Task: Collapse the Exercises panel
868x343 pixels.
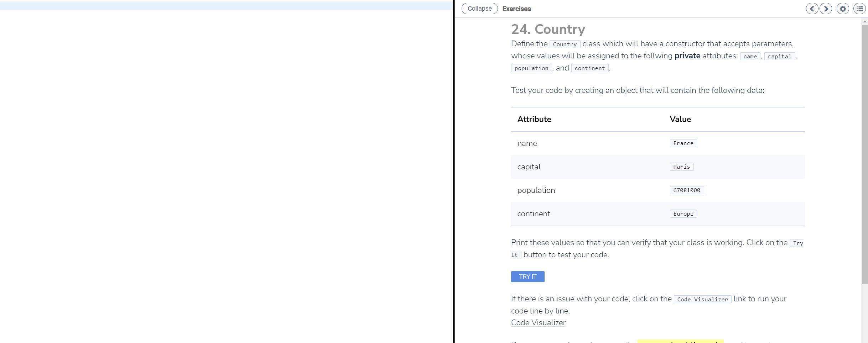Action: (479, 8)
